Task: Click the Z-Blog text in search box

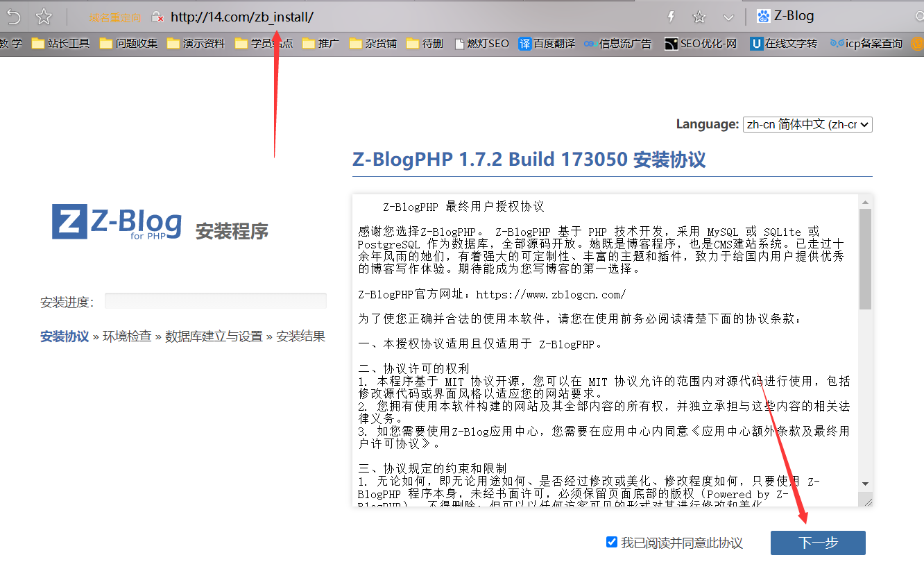Action: pos(794,16)
